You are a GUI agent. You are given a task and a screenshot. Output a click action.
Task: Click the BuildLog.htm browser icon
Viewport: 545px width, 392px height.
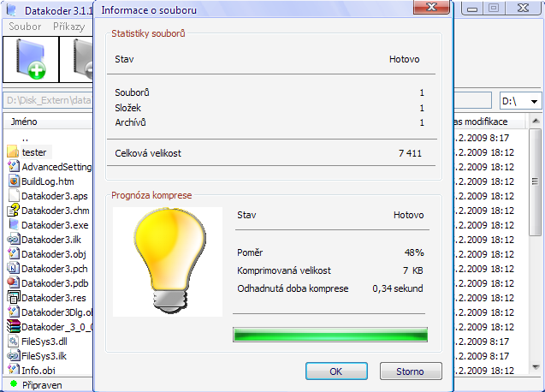point(13,181)
